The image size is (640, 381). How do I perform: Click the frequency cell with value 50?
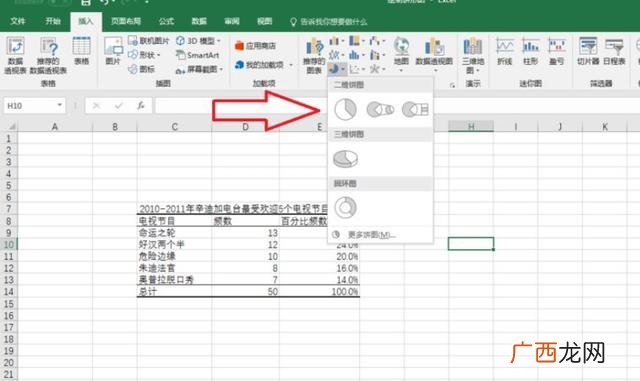[x=245, y=292]
